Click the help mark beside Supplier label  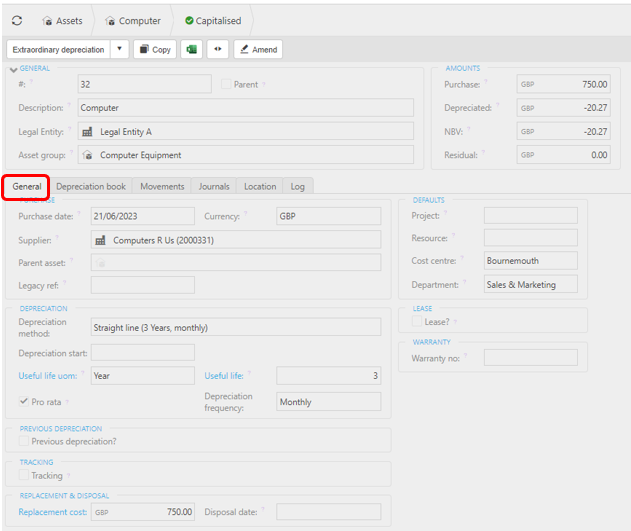coord(57,237)
